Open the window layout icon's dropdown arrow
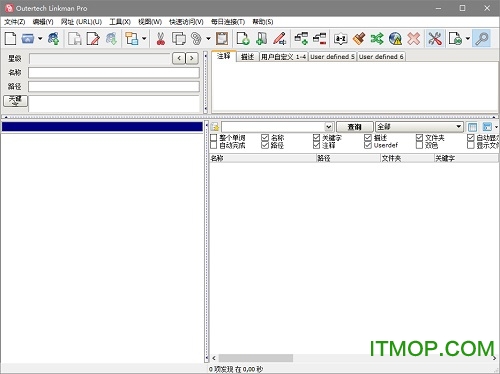 tap(144, 39)
